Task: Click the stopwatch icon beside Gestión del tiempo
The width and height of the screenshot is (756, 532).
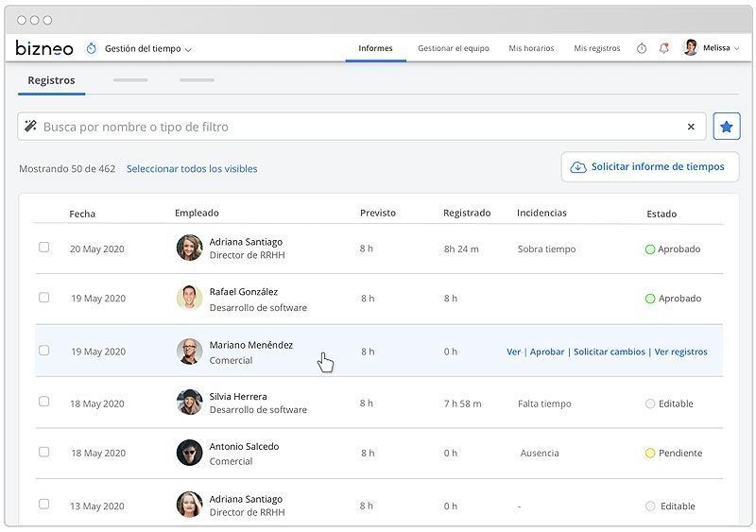Action: pyautogui.click(x=91, y=48)
